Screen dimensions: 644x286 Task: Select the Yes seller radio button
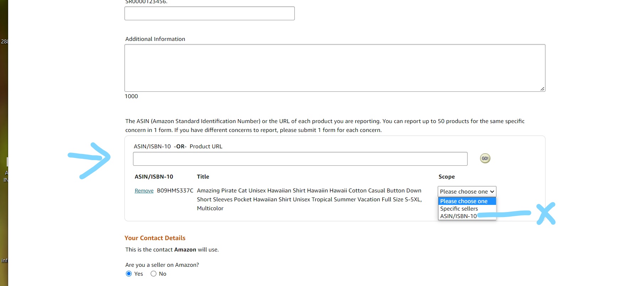(129, 274)
